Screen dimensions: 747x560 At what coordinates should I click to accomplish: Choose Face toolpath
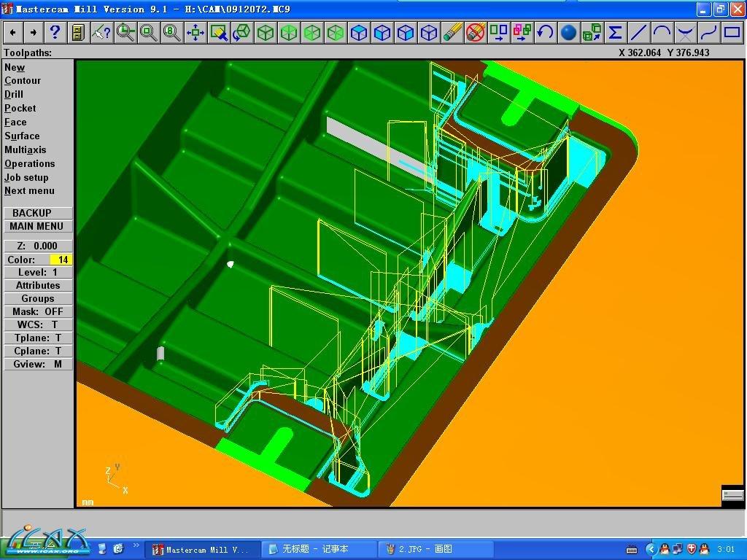[15, 122]
